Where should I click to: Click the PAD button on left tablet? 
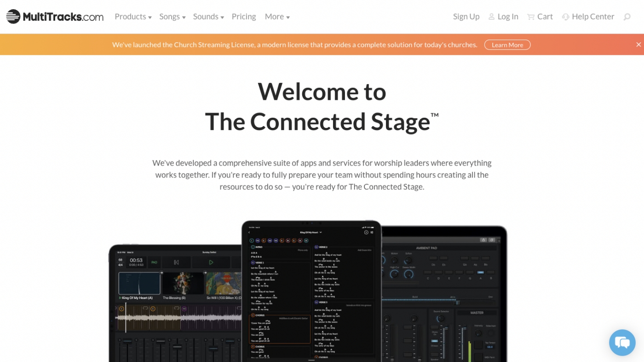click(154, 262)
